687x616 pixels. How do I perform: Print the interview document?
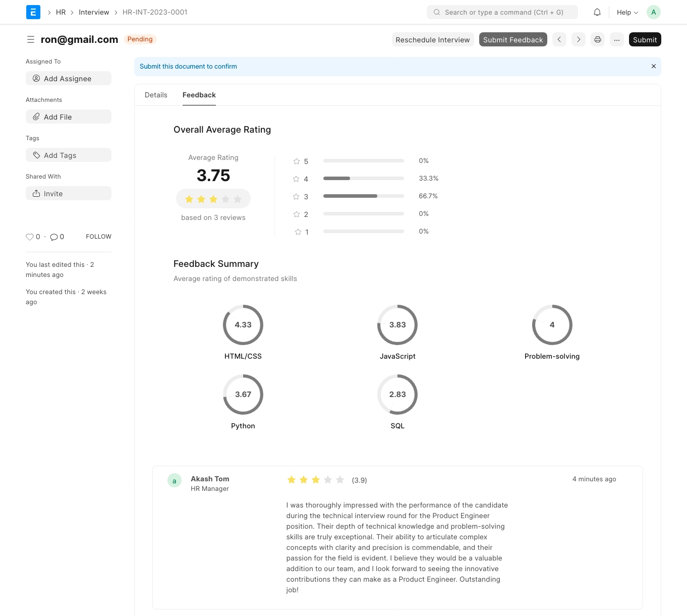598,39
